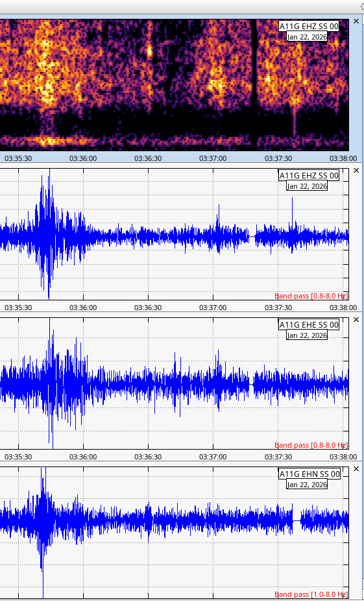Image resolution: width=364 pixels, height=606 pixels.
Task: Click the EHE panel's Jan 22, 2026 date
Action: pos(307,335)
